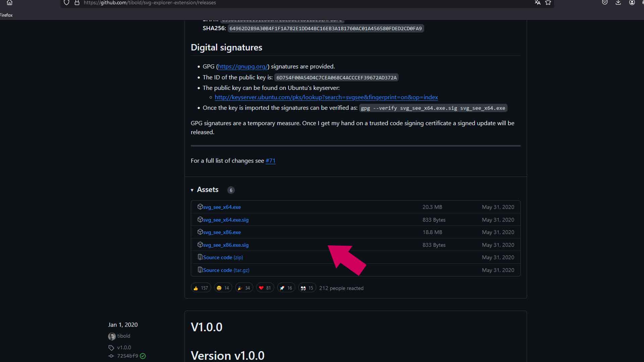This screenshot has width=644, height=362.
Task: Click the tibold avatar image
Action: click(112, 336)
